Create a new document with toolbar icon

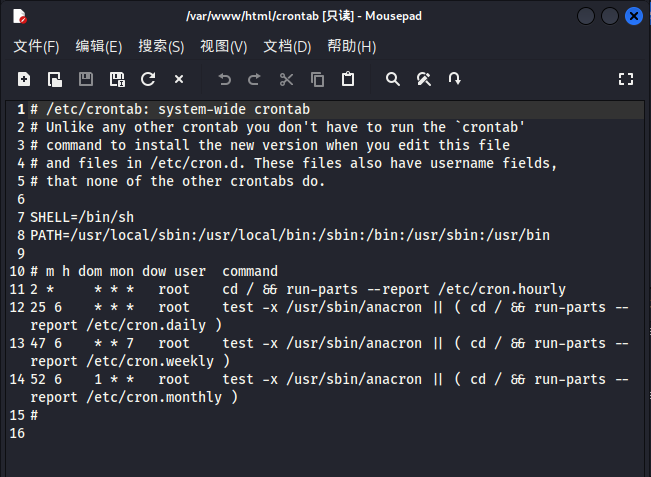[x=24, y=79]
